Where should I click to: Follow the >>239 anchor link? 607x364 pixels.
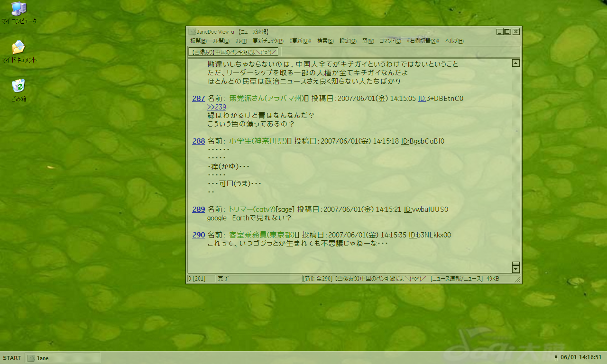click(217, 107)
